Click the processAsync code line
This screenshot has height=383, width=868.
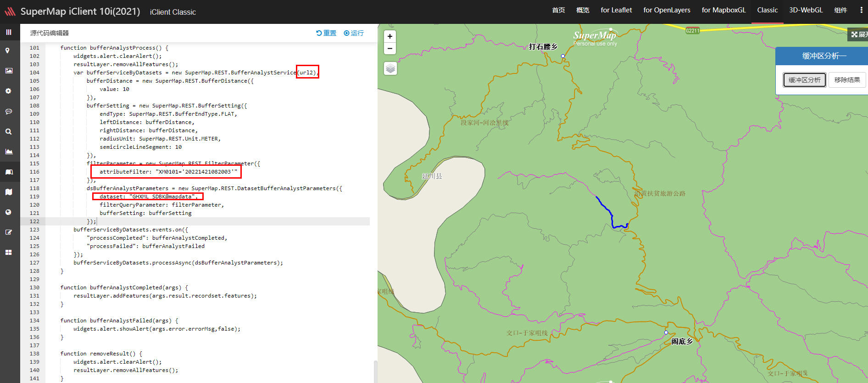point(178,263)
